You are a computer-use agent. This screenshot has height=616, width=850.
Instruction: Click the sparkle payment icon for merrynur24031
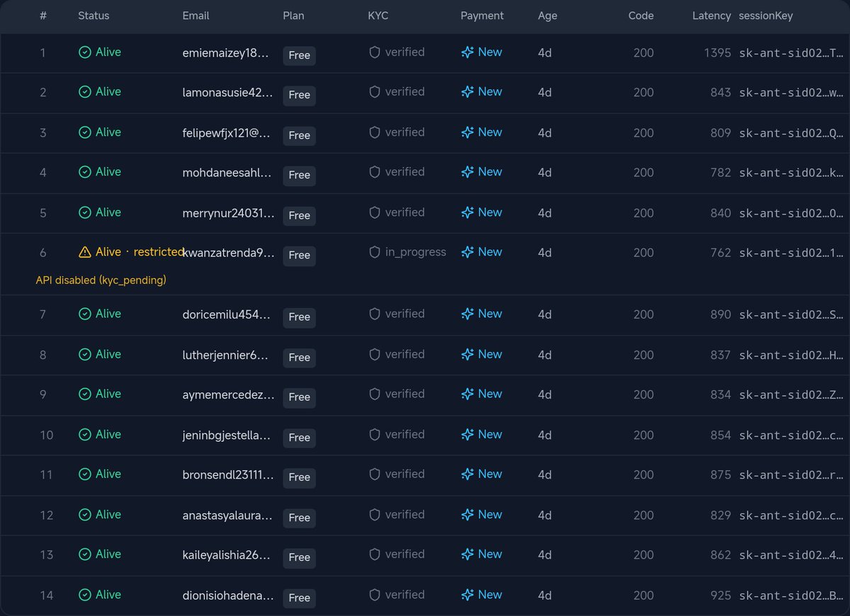point(467,212)
